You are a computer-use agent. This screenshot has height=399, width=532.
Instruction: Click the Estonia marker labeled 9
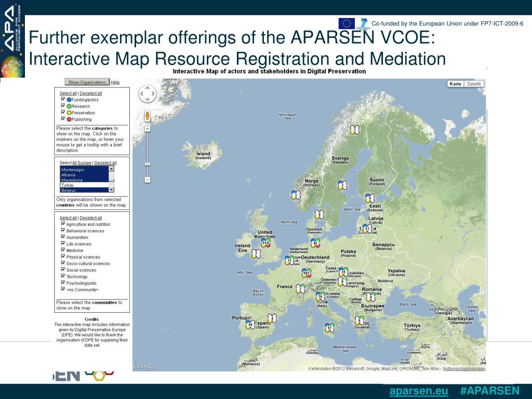pyautogui.click(x=370, y=198)
